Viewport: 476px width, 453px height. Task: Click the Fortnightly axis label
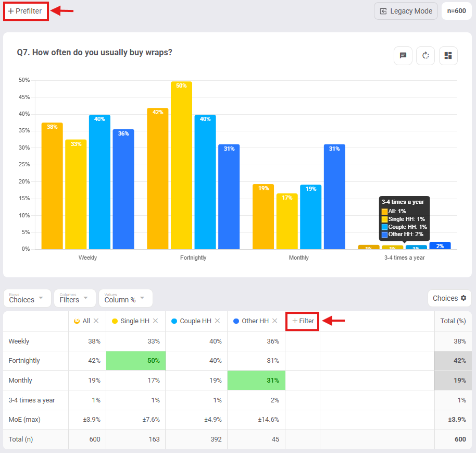point(193,258)
